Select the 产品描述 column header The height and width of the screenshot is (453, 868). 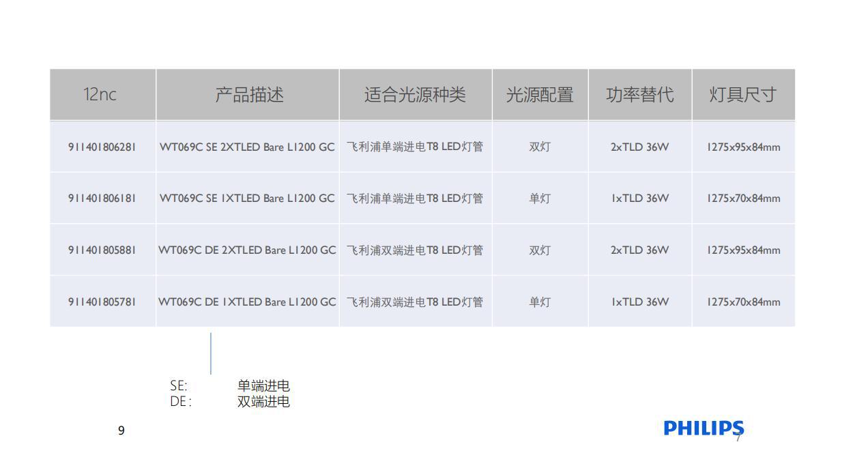[x=248, y=95]
